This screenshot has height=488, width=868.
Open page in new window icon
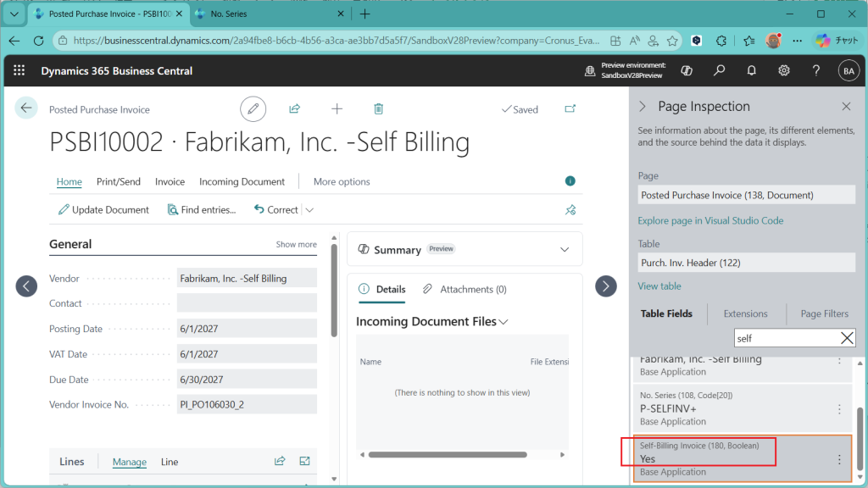[x=570, y=108]
